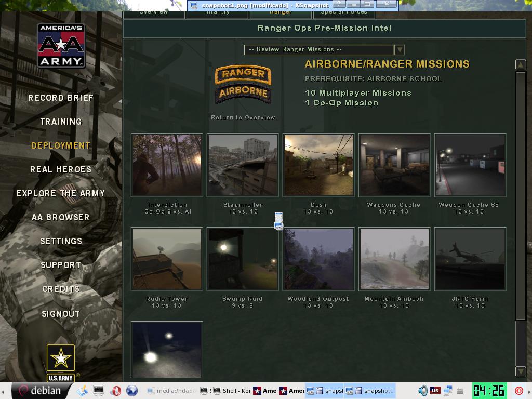Screen dimensions: 532x399
Task: Select the Steamroller mission thumbnail
Action: pos(243,165)
